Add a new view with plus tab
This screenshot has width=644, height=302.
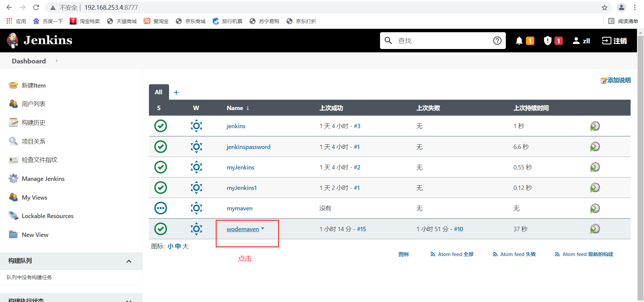[x=176, y=92]
